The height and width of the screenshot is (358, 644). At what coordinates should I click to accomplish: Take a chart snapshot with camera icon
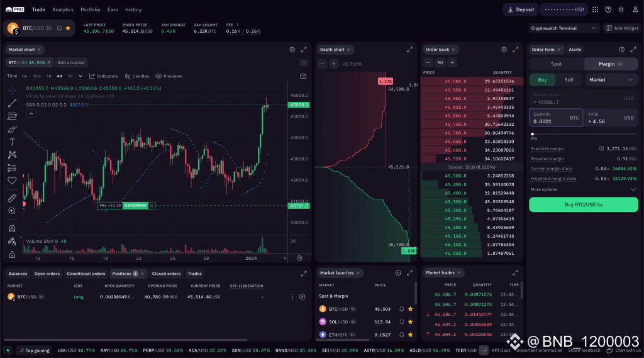coord(303,76)
